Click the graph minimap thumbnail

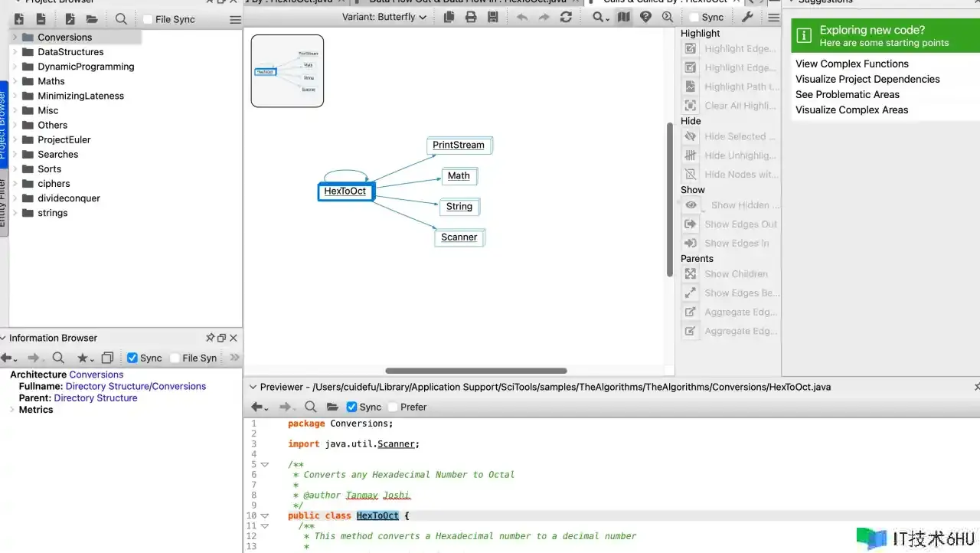tap(287, 70)
